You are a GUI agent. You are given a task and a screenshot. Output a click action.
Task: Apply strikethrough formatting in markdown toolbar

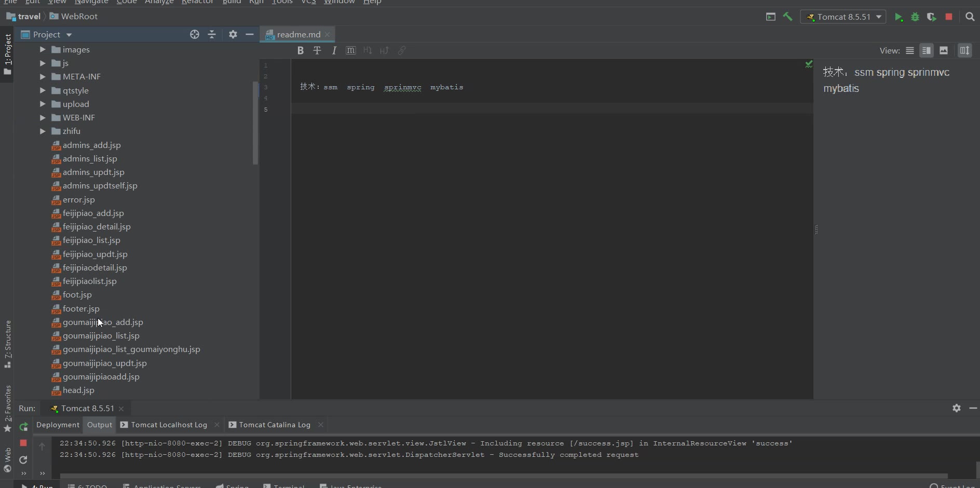click(317, 50)
